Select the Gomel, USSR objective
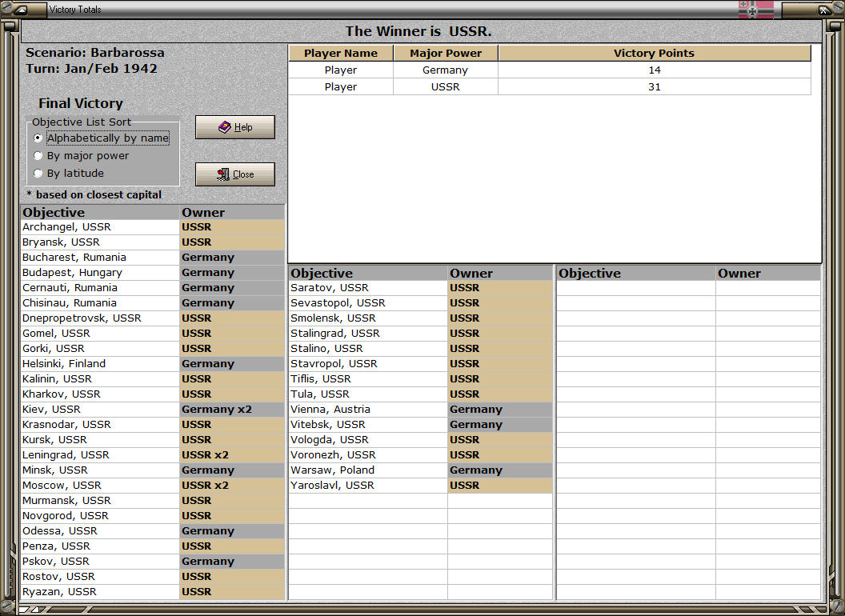 click(100, 333)
